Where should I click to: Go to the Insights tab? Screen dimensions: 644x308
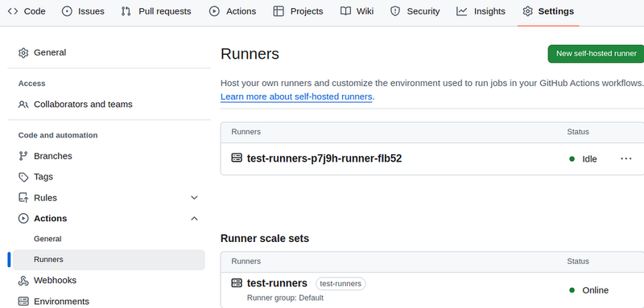[x=481, y=11]
